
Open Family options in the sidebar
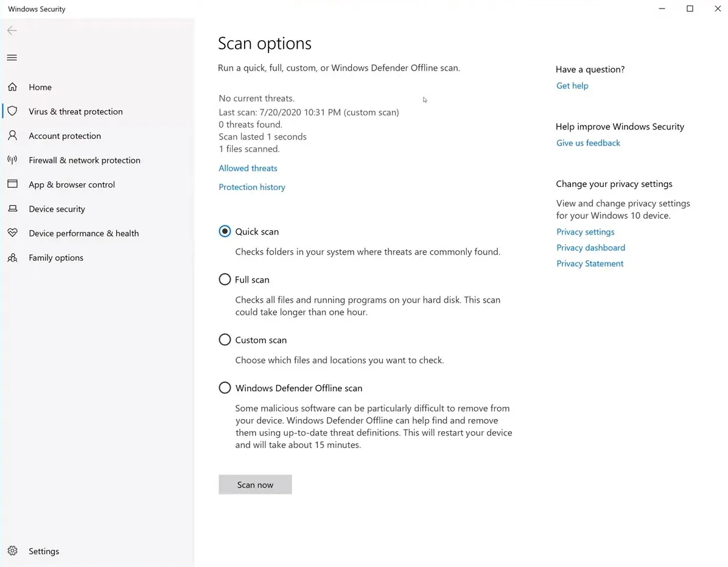pos(56,258)
